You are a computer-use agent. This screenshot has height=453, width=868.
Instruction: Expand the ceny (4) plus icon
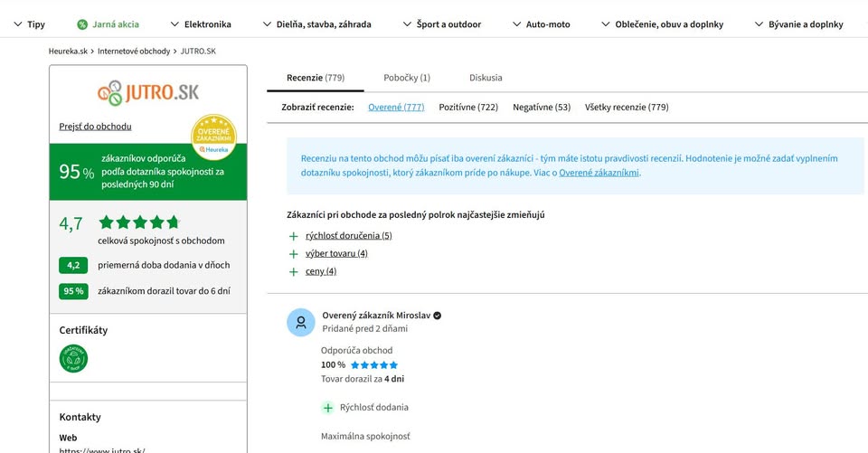point(293,272)
